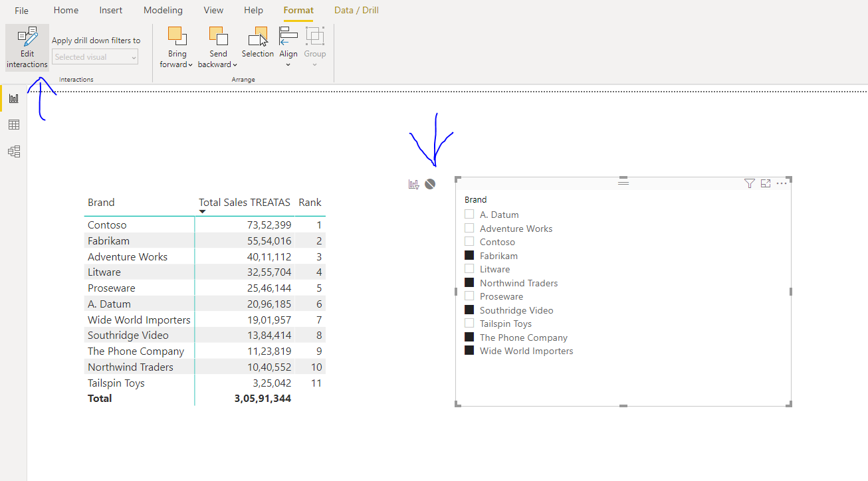Viewport: 868px width, 481px height.
Task: Switch to Model view in the sidebar
Action: point(14,151)
